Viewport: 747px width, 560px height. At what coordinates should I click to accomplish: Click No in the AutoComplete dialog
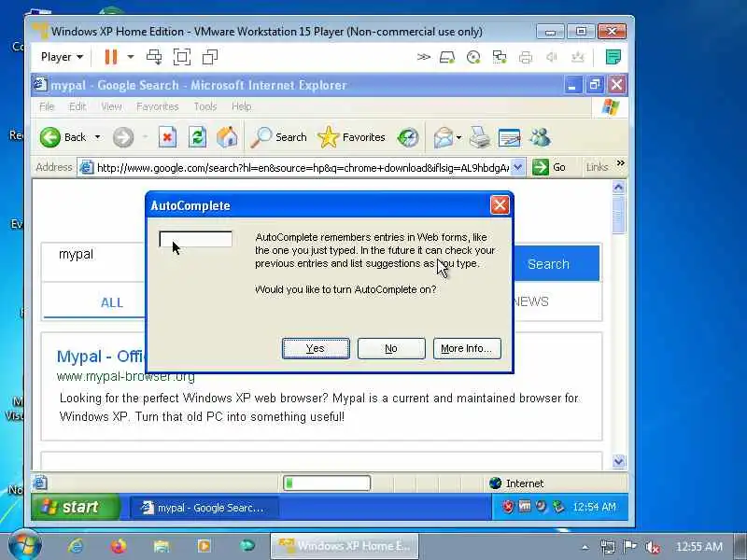tap(391, 348)
